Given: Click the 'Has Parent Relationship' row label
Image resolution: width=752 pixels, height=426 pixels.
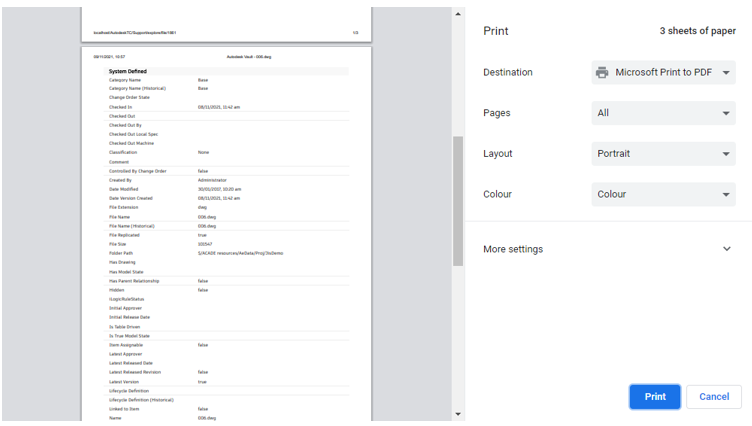Looking at the screenshot, I should click(x=134, y=281).
